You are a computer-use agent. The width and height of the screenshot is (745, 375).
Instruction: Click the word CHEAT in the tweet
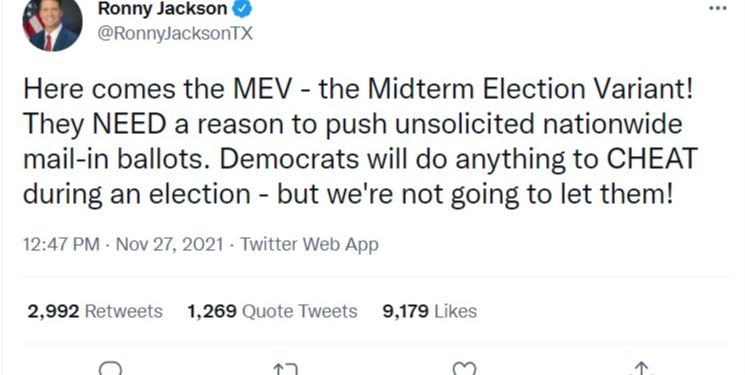pos(652,159)
